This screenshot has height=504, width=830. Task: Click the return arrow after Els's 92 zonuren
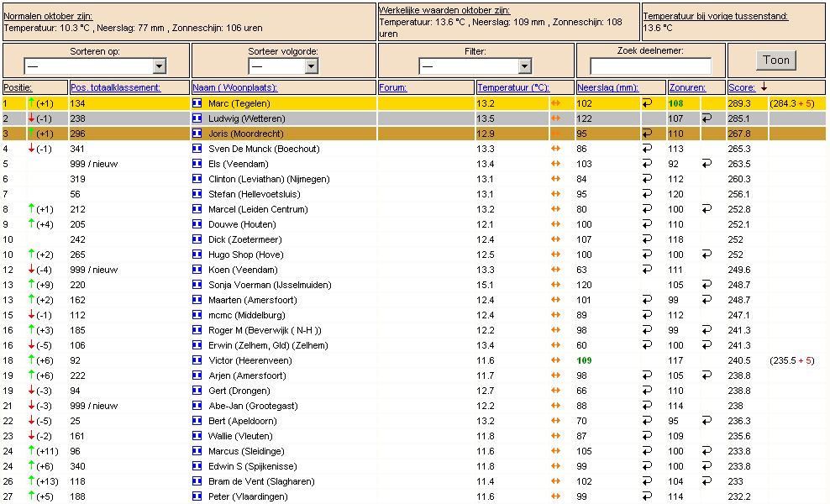click(707, 164)
